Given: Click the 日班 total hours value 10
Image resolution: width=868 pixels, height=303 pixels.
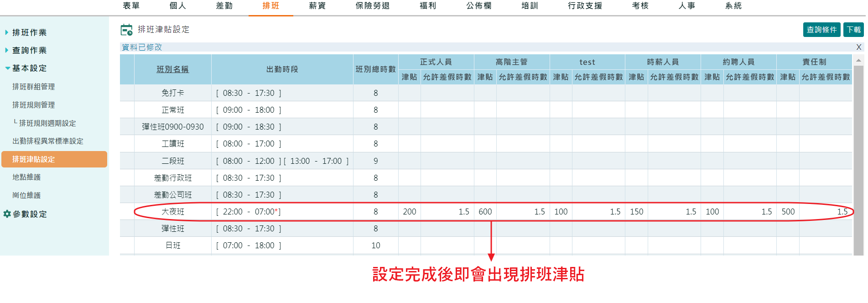Looking at the screenshot, I should pyautogui.click(x=376, y=246).
